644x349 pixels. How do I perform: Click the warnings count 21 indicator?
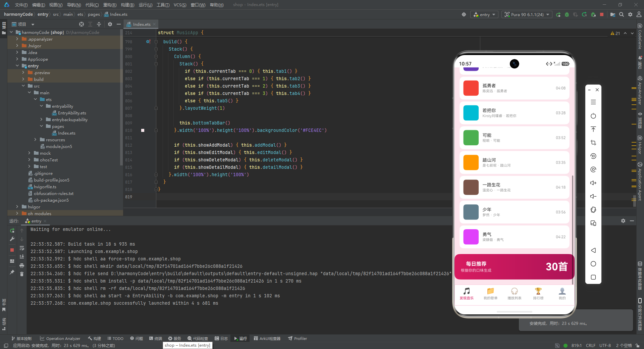[615, 33]
